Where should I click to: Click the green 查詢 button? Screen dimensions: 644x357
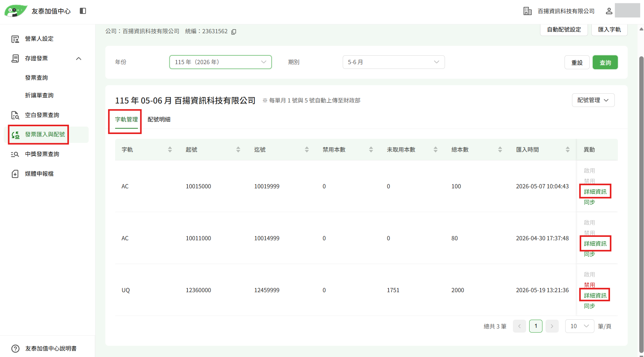[x=605, y=62]
